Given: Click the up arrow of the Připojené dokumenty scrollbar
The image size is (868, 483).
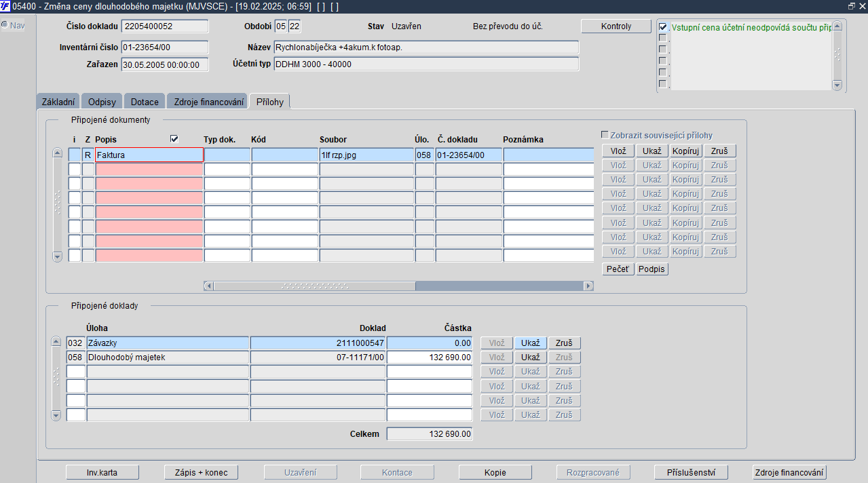Looking at the screenshot, I should point(57,153).
